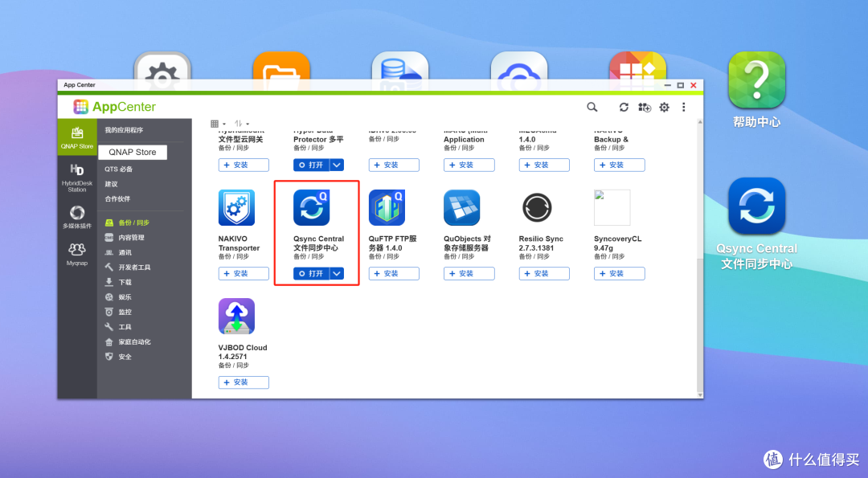Click the QuObjects app icon
868x478 pixels.
coord(461,207)
